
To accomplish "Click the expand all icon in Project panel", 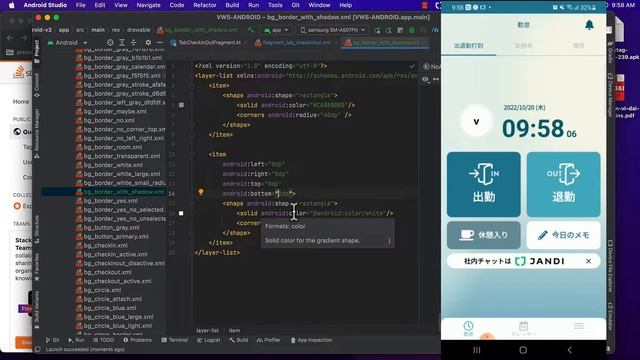I will coord(122,42).
